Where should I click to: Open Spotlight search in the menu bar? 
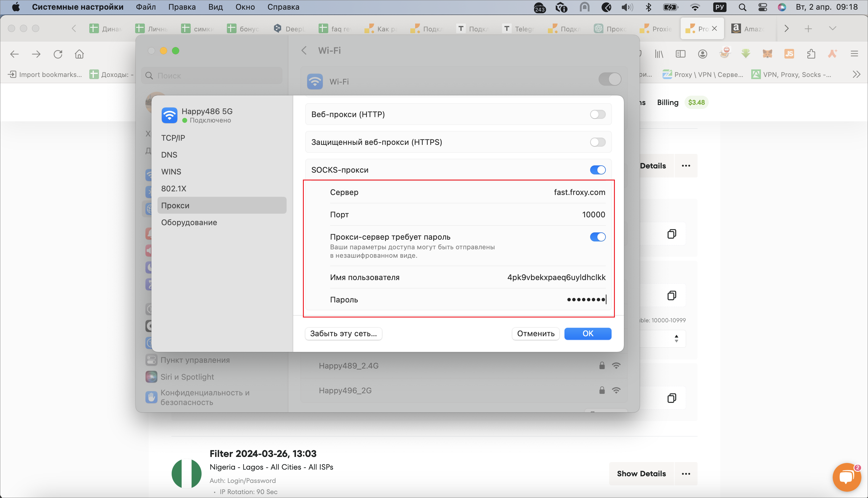[742, 7]
